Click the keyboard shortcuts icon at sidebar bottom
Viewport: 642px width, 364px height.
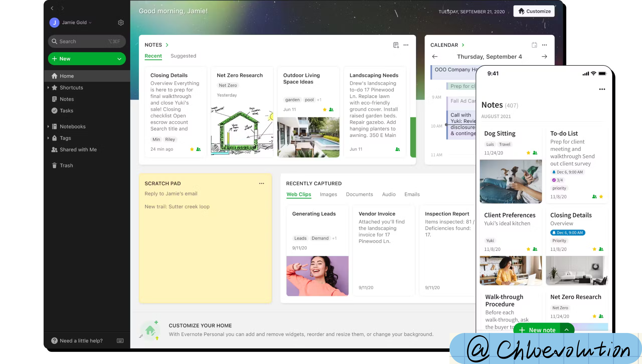pyautogui.click(x=120, y=341)
